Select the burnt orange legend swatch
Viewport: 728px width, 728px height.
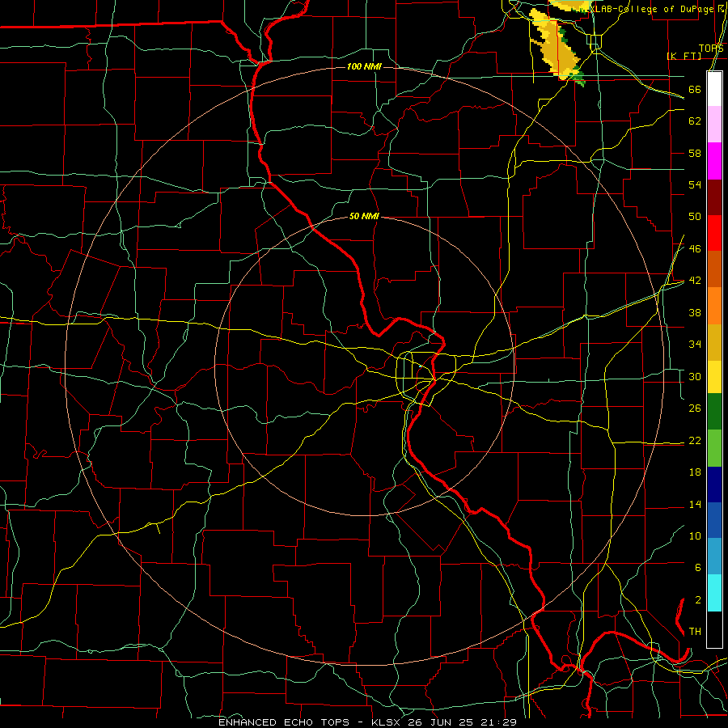point(714,269)
